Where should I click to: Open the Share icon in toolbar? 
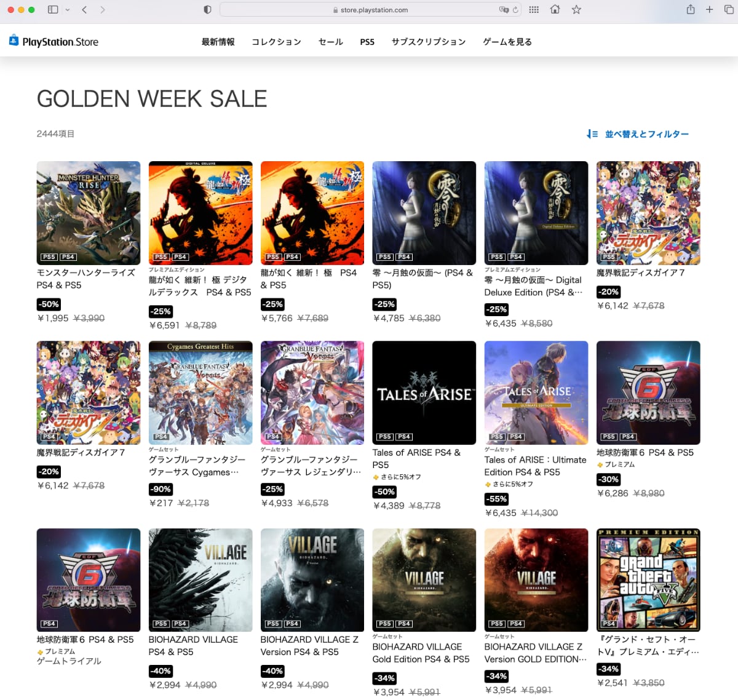(x=691, y=10)
